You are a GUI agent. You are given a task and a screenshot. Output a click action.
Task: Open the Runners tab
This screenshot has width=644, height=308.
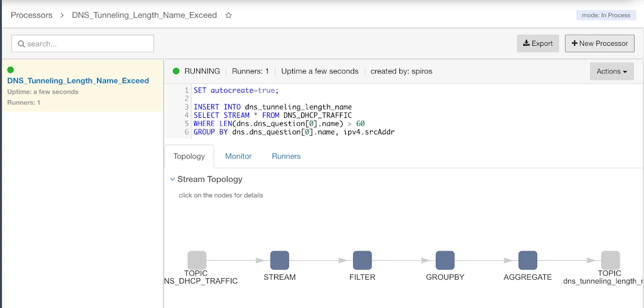pos(286,156)
